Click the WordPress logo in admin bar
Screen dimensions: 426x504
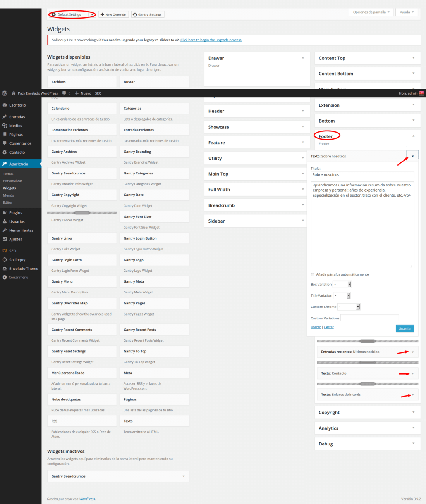click(5, 93)
